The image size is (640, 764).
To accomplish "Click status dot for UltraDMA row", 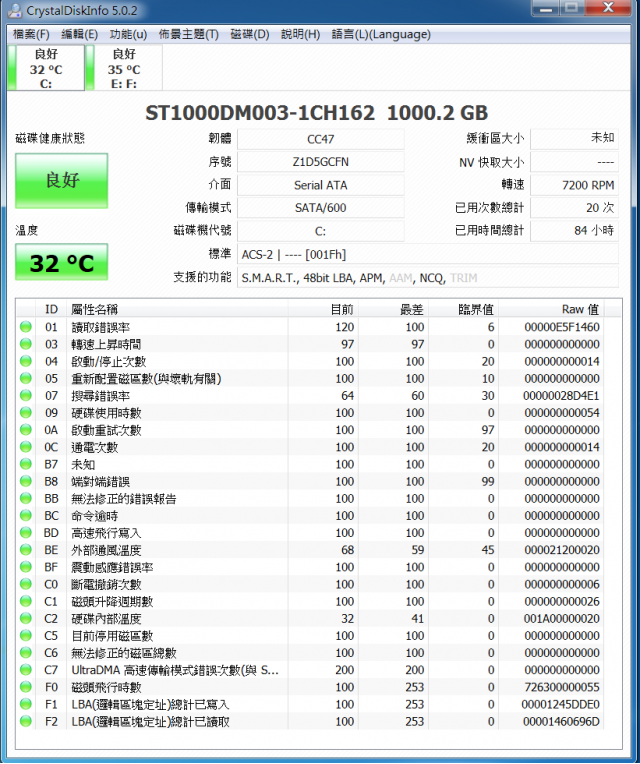I will 26,670.
